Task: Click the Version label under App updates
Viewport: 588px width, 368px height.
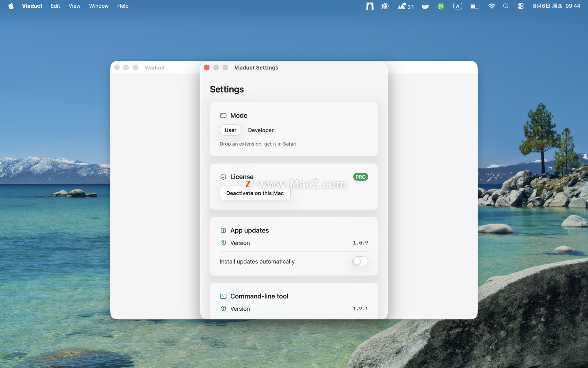Action: point(240,243)
